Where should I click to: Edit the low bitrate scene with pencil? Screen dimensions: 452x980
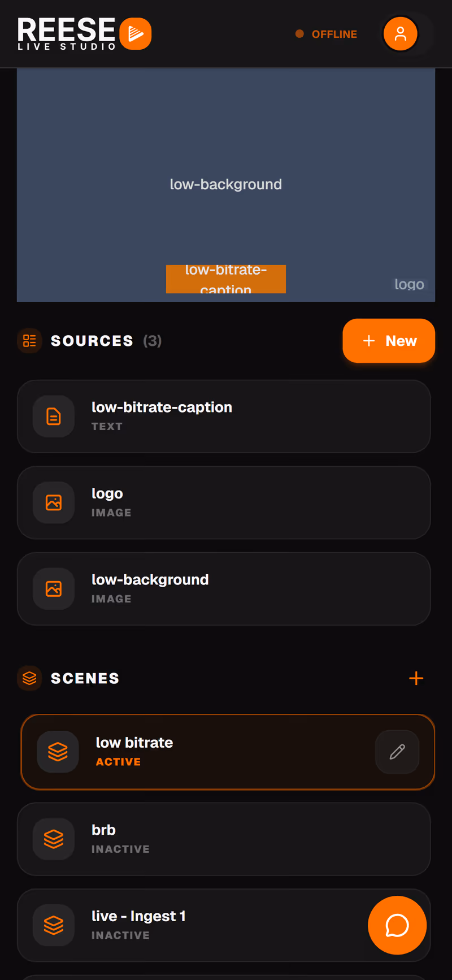pyautogui.click(x=397, y=752)
